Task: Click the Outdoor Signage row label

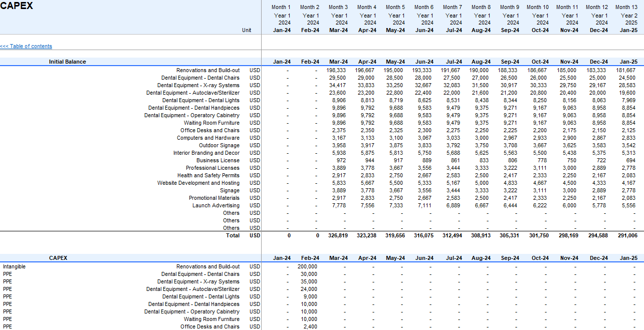Action: pyautogui.click(x=219, y=145)
